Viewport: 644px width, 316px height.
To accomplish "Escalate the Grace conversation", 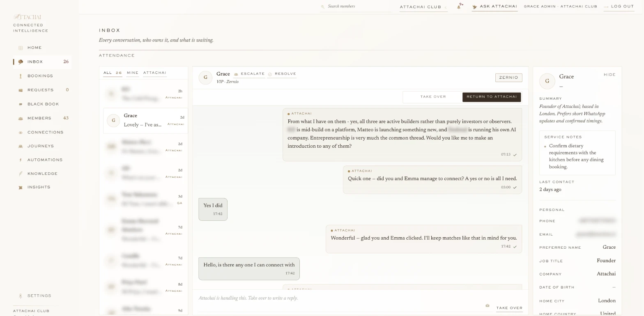I will [249, 74].
